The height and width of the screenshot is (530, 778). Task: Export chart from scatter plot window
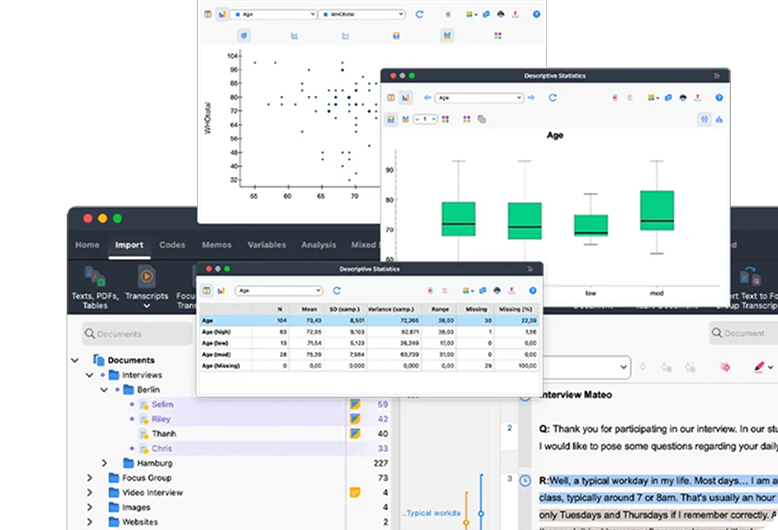click(516, 14)
